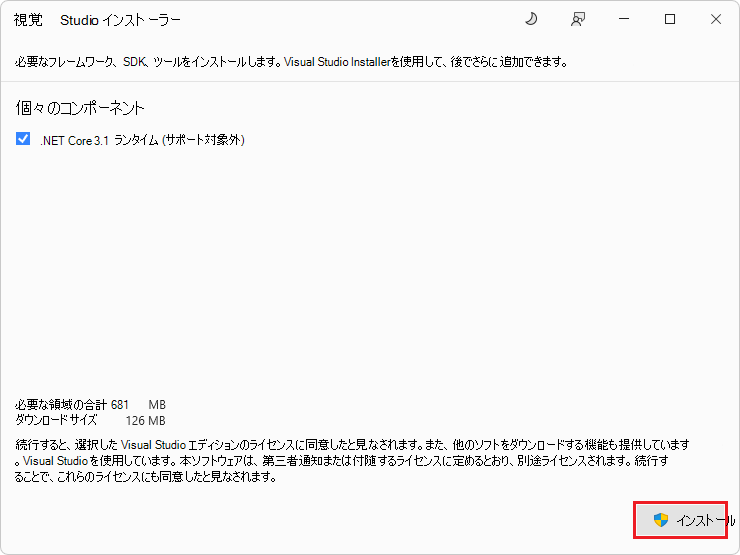This screenshot has height=555, width=740.
Task: Minimize the installer window
Action: pyautogui.click(x=624, y=19)
